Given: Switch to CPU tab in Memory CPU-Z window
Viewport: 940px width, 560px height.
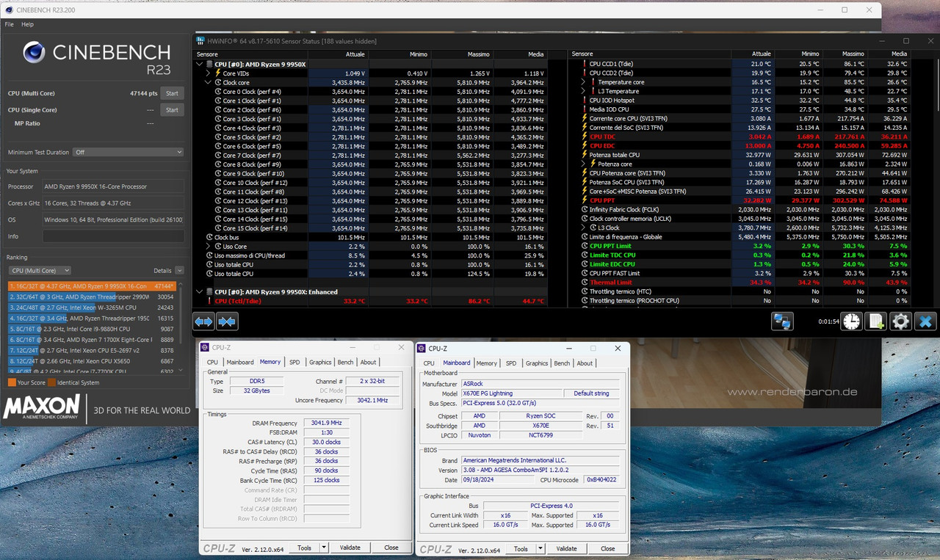Looking at the screenshot, I should click(x=212, y=362).
